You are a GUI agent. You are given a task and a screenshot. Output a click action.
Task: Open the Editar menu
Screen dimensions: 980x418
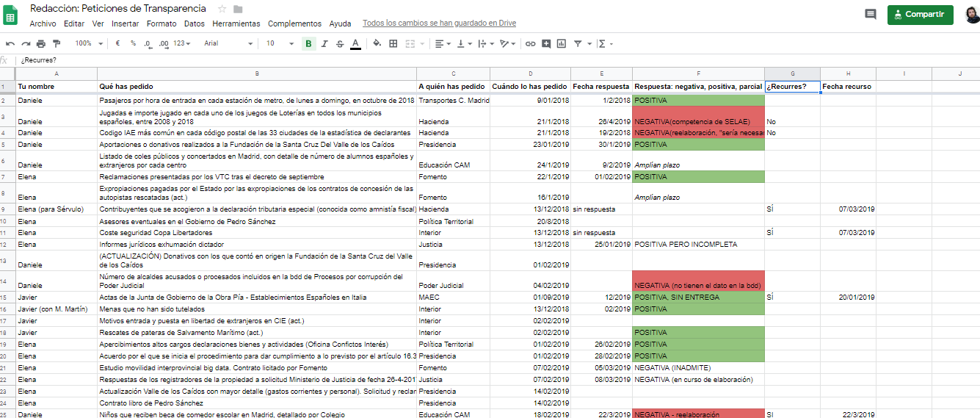point(74,24)
